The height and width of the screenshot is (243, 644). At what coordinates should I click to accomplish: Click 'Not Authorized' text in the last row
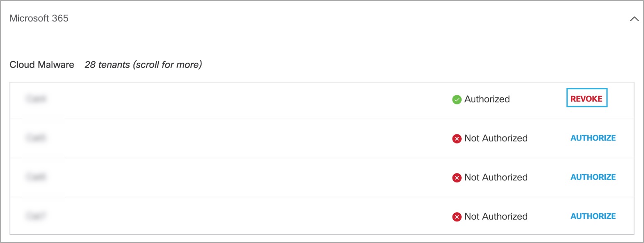(x=496, y=216)
